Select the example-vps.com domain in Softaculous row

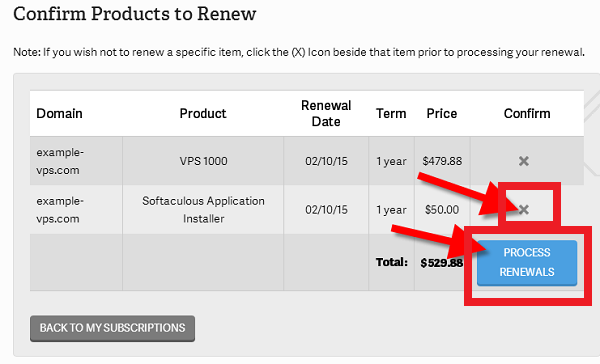point(60,210)
